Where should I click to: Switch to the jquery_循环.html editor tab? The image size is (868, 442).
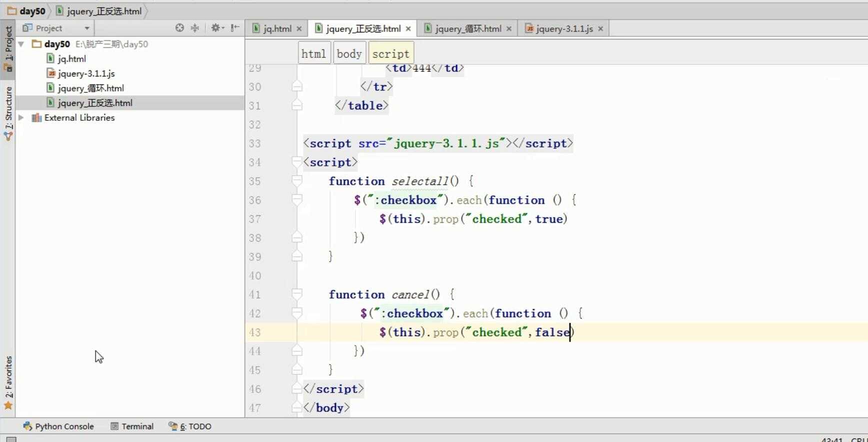point(468,28)
